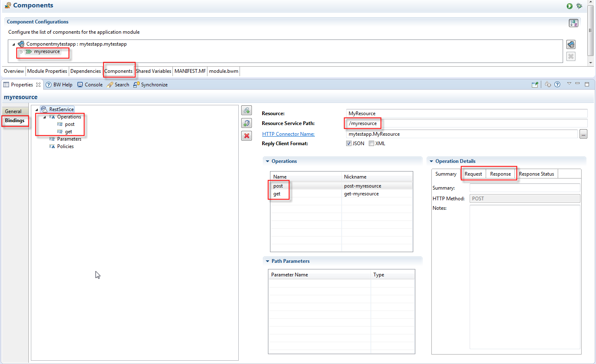Open the Properties view menu dropdown arrow
This screenshot has height=364, width=596.
click(569, 83)
